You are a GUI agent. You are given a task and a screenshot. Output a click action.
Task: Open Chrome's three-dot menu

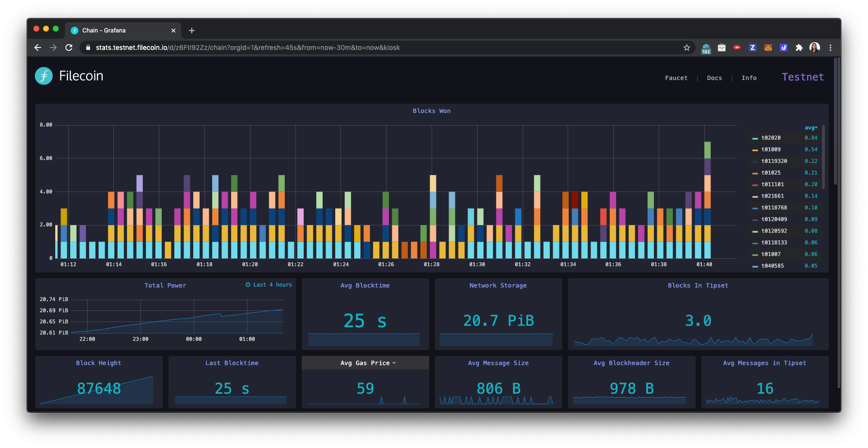830,48
